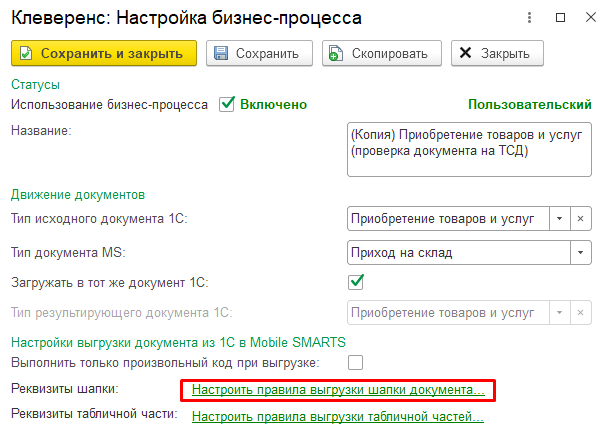Screen dimensions: 599x430
Task: Click 'Настройки выгрузки документа из 1С' heading
Action: pyautogui.click(x=178, y=342)
